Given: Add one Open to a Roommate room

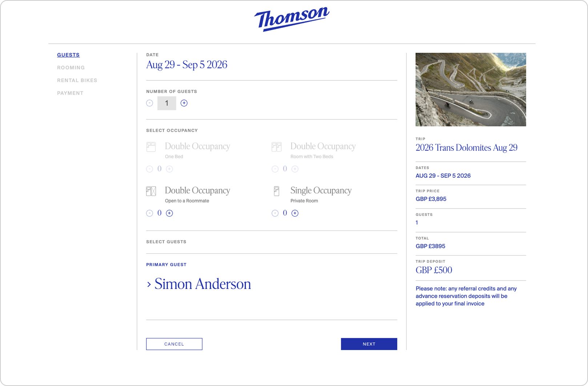Looking at the screenshot, I should pyautogui.click(x=169, y=213).
